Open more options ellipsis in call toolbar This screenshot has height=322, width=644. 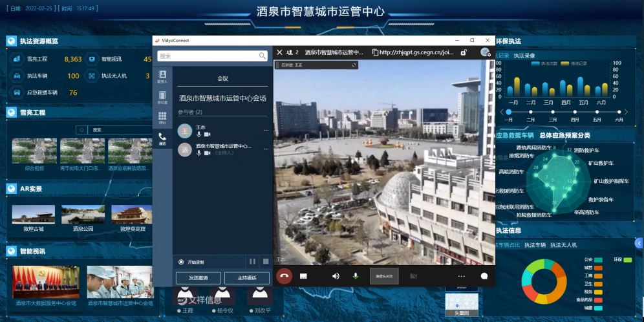point(461,275)
